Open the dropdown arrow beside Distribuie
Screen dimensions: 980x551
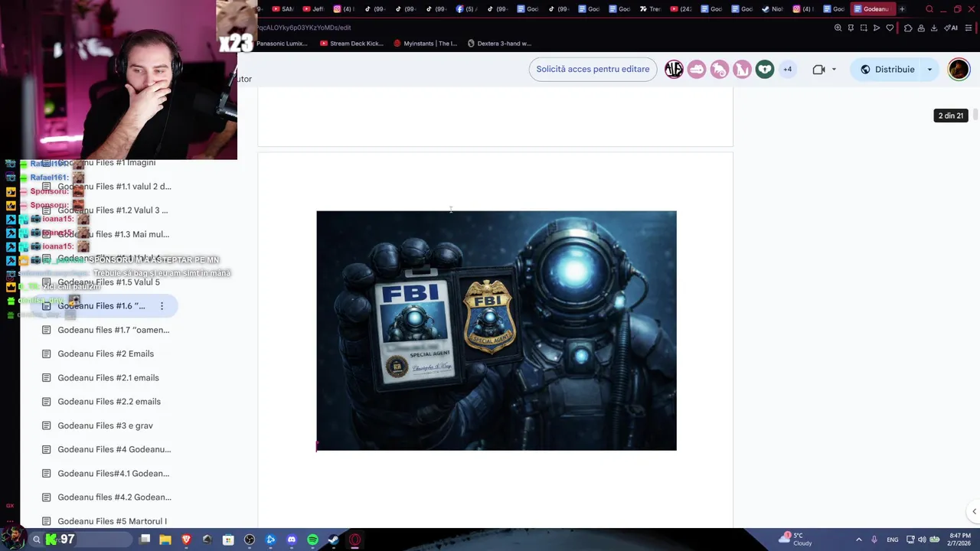930,69
